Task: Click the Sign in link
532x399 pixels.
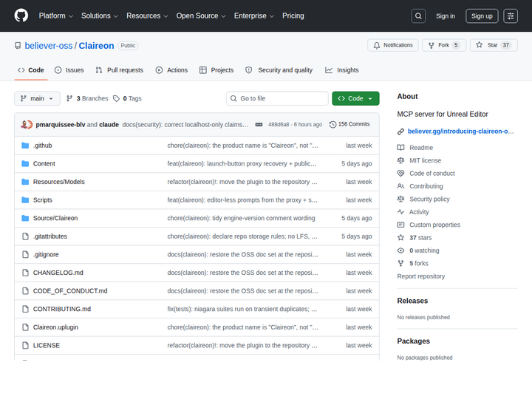Action: [446, 16]
